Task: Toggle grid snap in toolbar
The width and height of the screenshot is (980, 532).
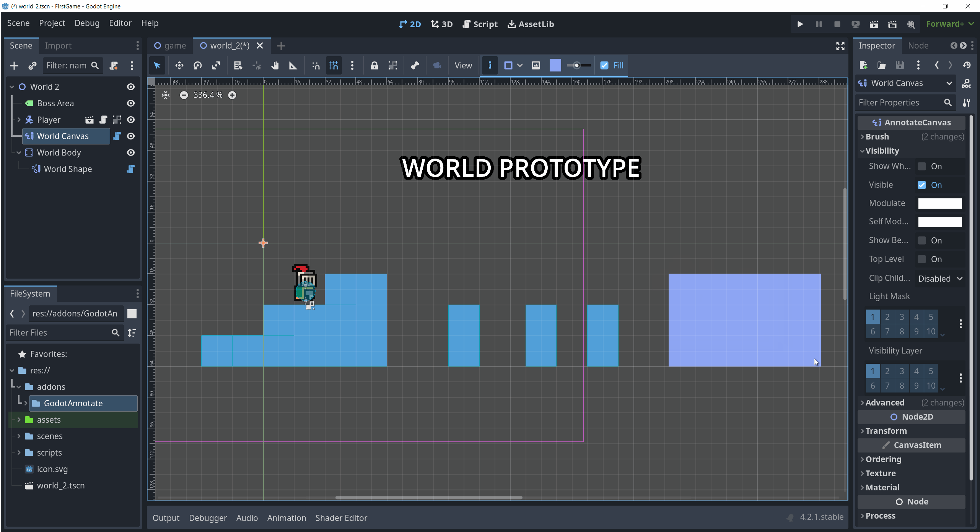Action: click(x=334, y=66)
